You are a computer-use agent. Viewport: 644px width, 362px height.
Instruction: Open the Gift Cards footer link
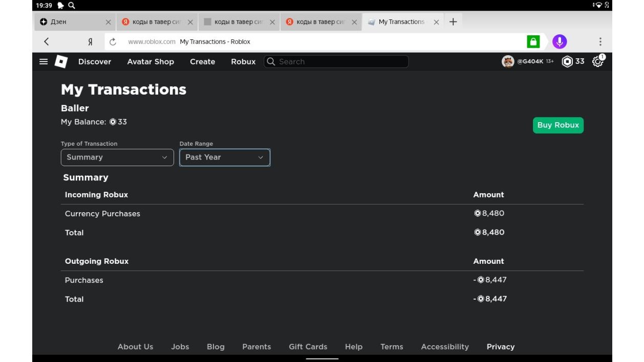click(308, 347)
